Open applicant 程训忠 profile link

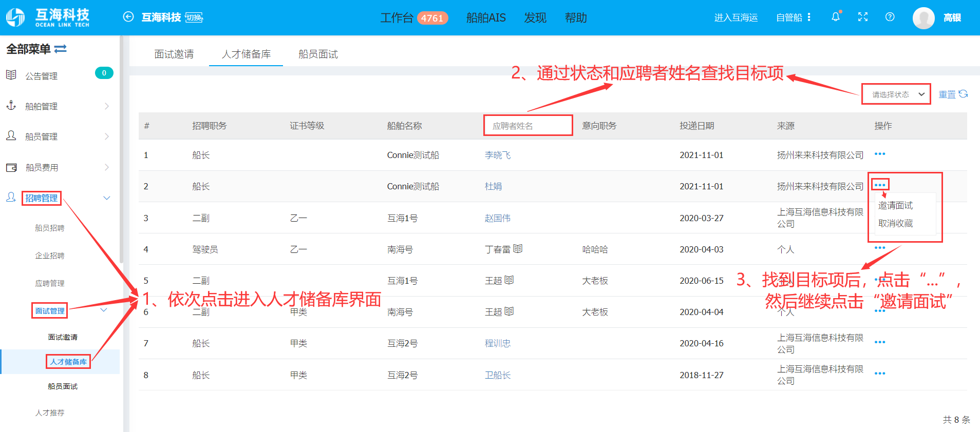(x=498, y=343)
